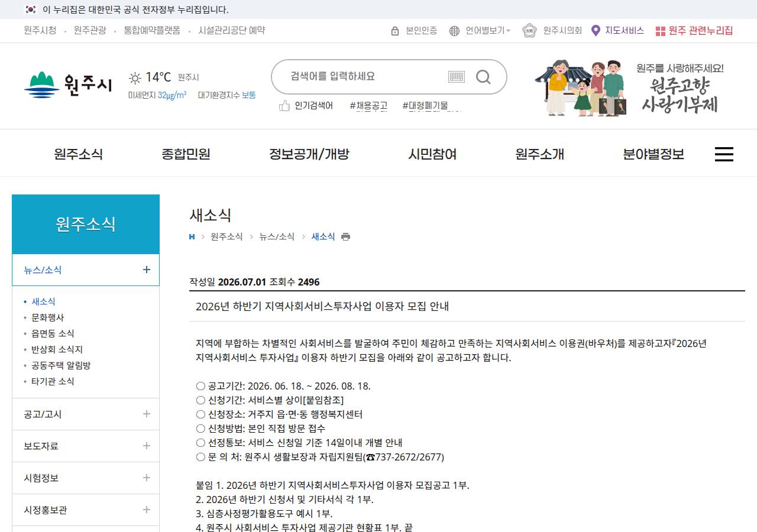
Task: Expand the 보도자료 sidebar section
Action: (147, 446)
